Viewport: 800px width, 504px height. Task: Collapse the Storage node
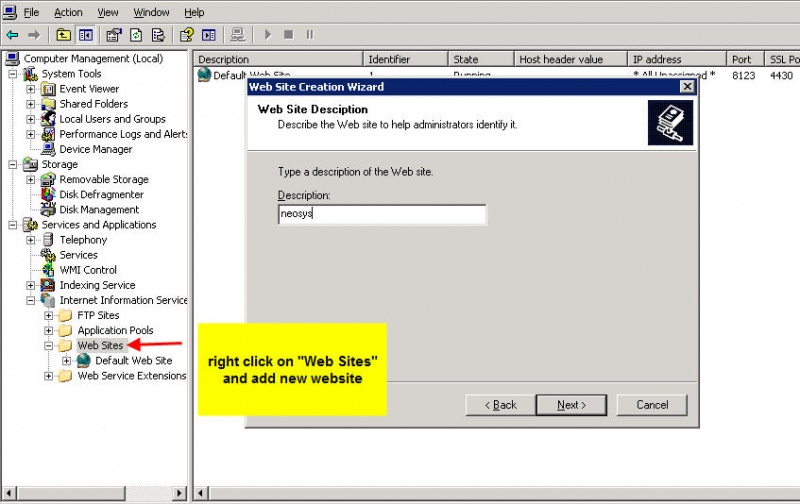pyautogui.click(x=13, y=164)
